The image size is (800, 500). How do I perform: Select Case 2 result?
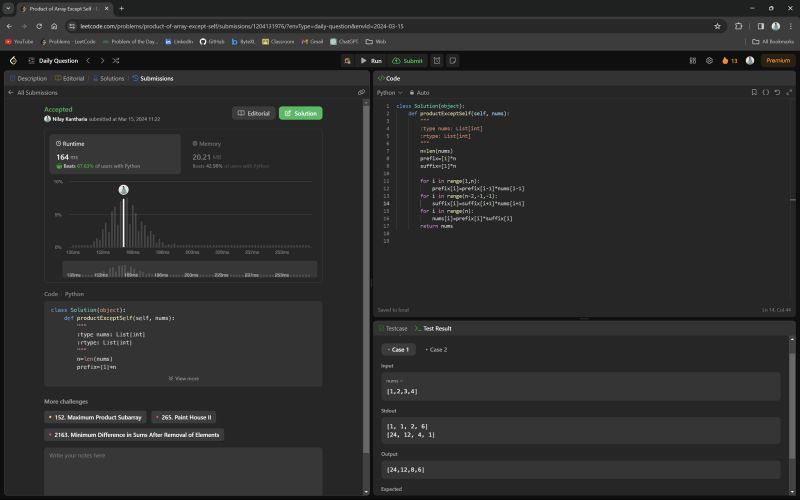[x=436, y=349]
